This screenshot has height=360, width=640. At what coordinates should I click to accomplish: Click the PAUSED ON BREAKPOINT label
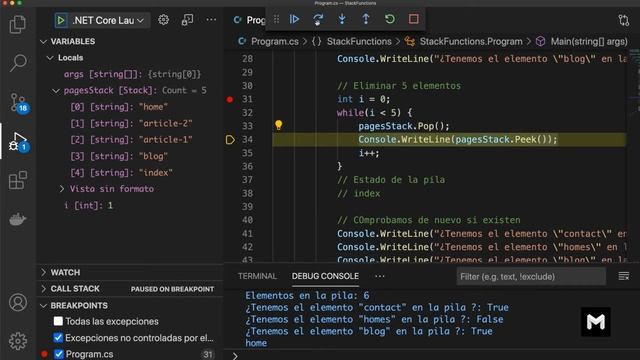172,289
